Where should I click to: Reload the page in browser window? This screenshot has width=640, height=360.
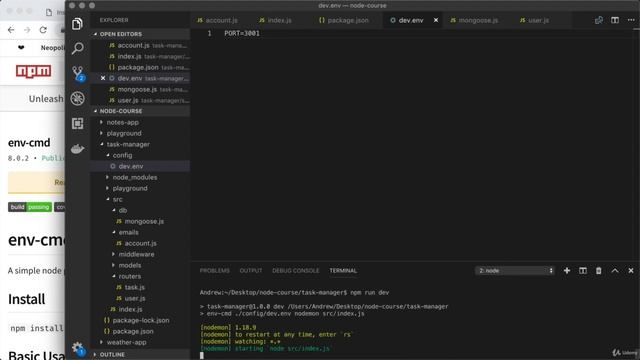[x=43, y=30]
